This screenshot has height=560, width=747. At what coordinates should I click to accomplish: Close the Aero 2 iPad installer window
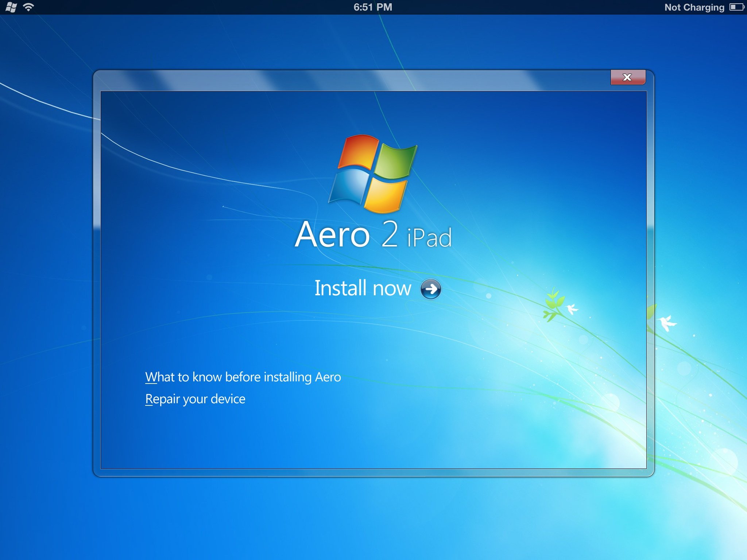[628, 77]
